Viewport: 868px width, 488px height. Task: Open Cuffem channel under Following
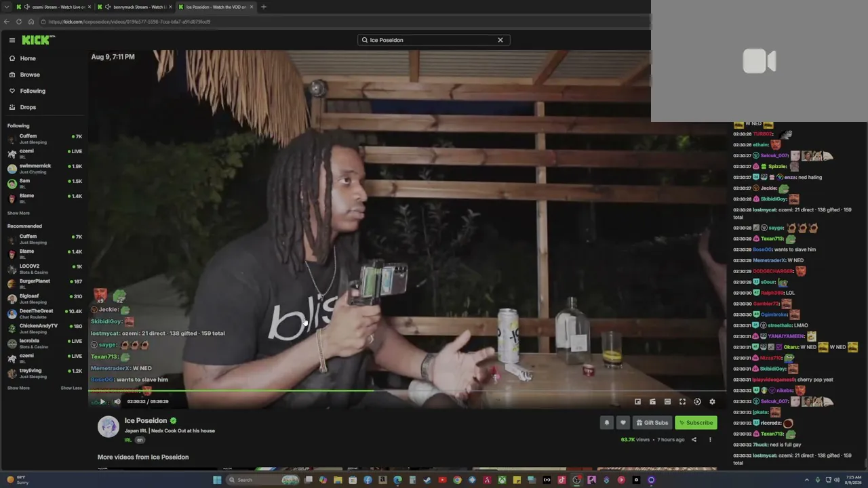click(45, 139)
